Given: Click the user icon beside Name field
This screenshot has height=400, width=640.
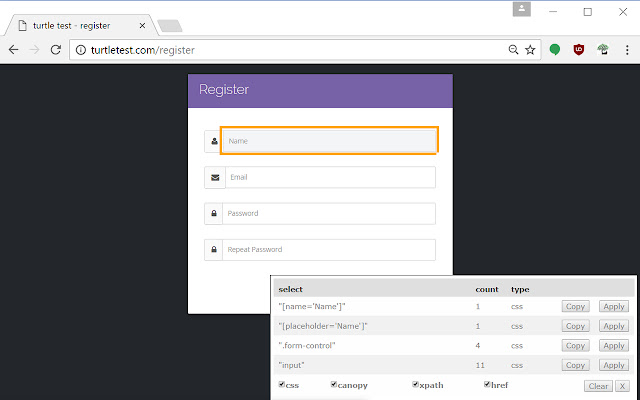Looking at the screenshot, I should click(x=214, y=141).
